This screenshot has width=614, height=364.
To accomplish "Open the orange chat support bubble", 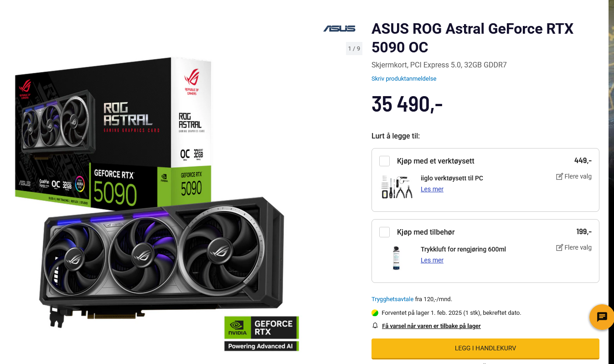I will [602, 317].
